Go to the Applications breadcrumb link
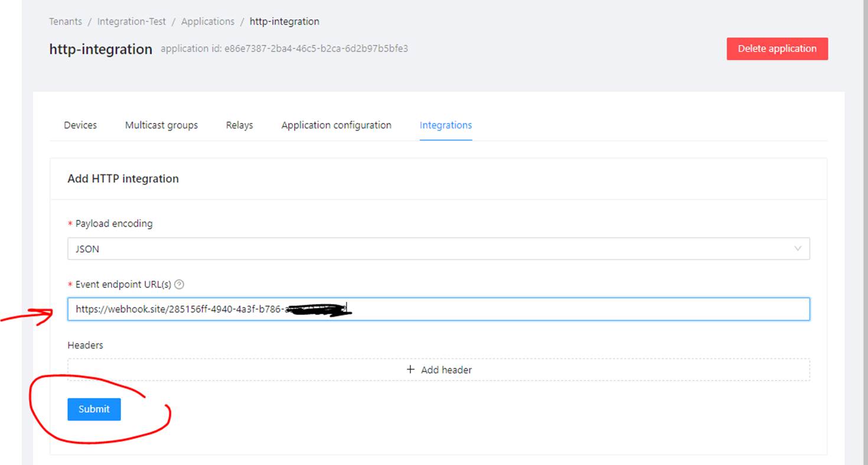The width and height of the screenshot is (868, 465). (208, 21)
